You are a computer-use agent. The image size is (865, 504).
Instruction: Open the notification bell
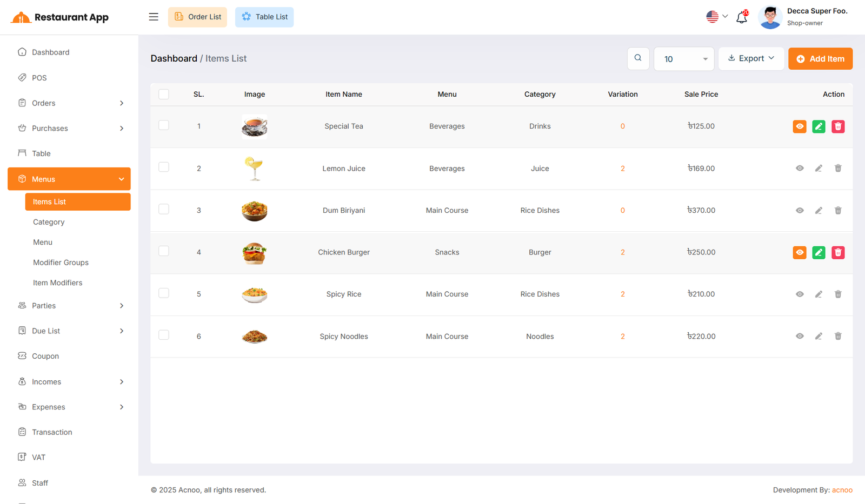coord(742,17)
